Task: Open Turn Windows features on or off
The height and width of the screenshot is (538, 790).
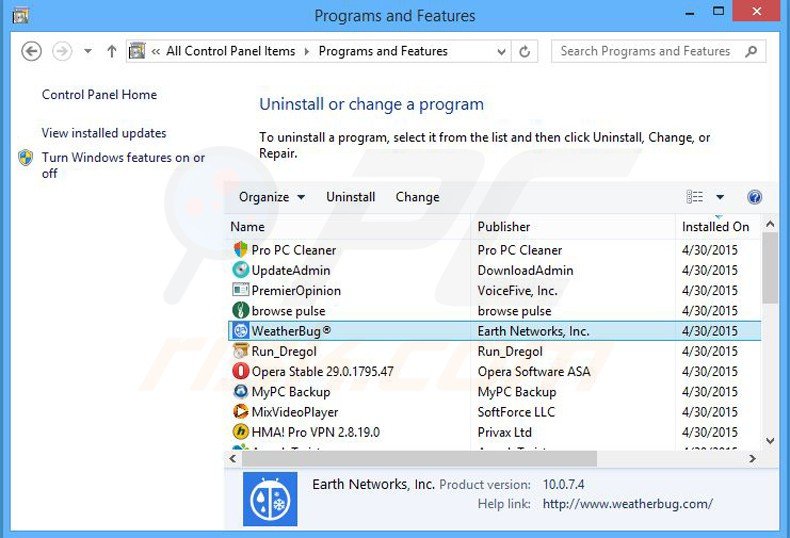Action: pyautogui.click(x=123, y=165)
